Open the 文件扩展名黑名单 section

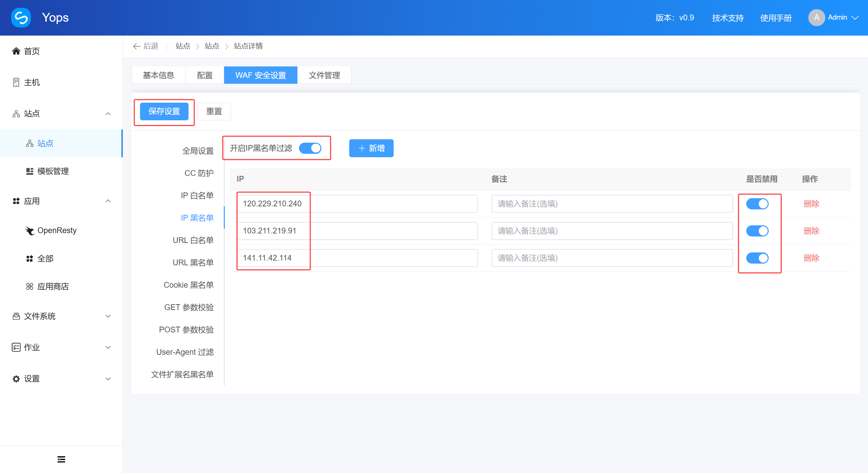(182, 374)
